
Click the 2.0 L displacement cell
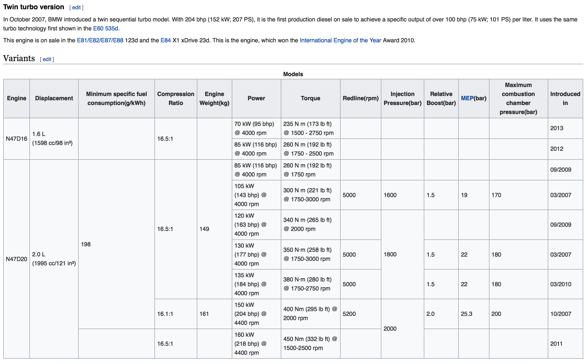54,259
